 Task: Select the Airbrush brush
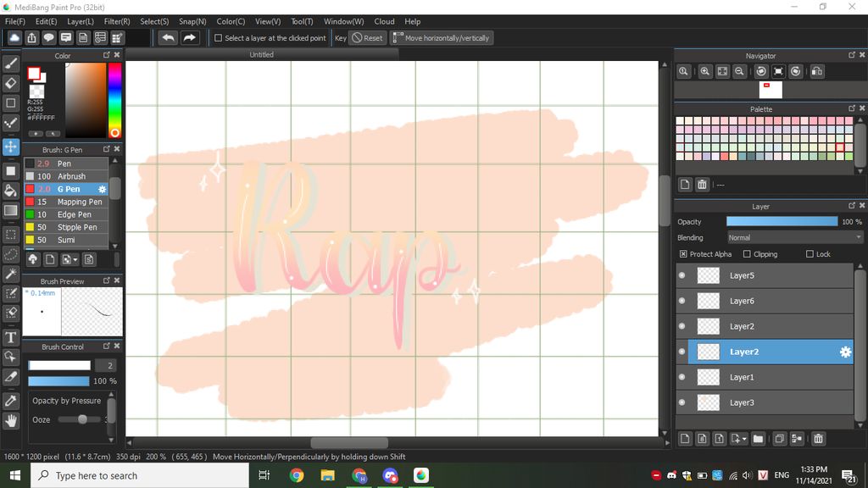pos(66,176)
